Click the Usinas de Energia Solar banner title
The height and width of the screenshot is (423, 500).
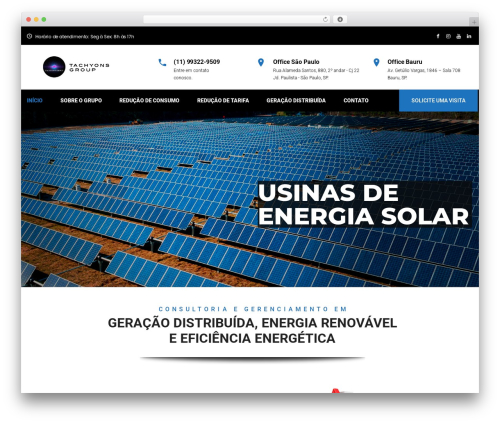[x=363, y=204]
